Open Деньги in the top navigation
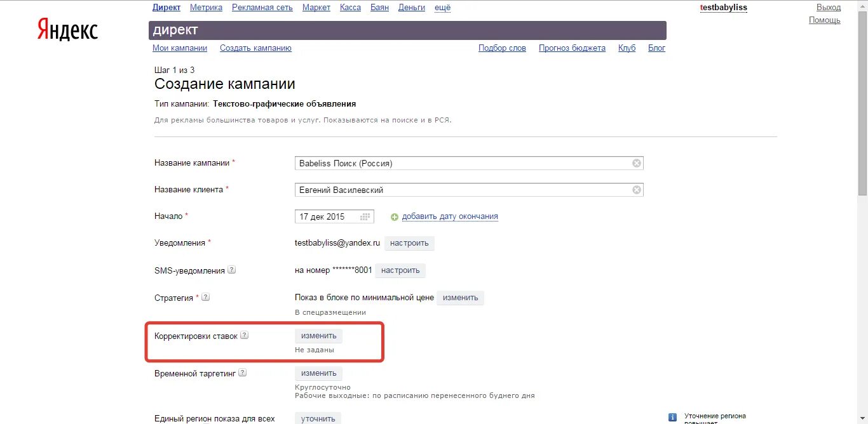Viewport: 868px width, 424px height. (x=412, y=8)
